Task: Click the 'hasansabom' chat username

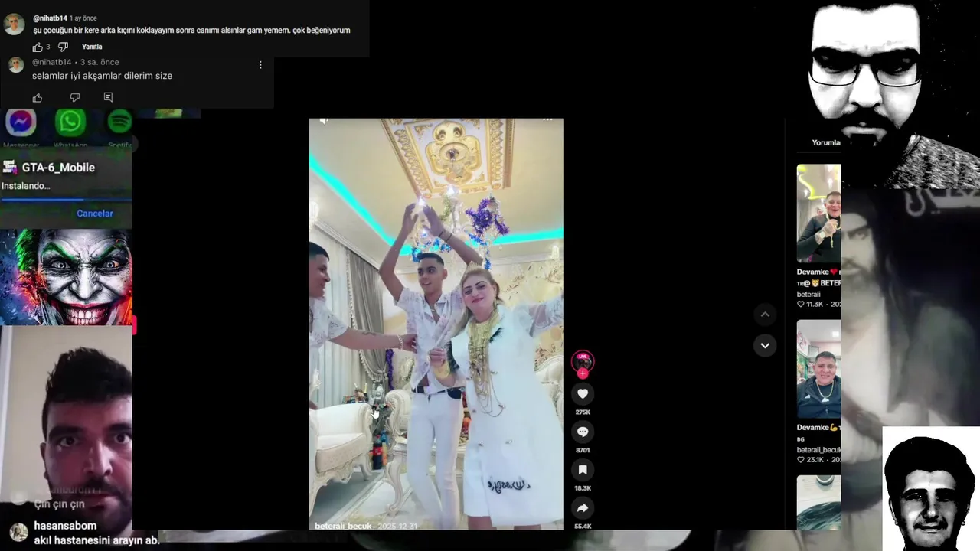Action: click(65, 526)
